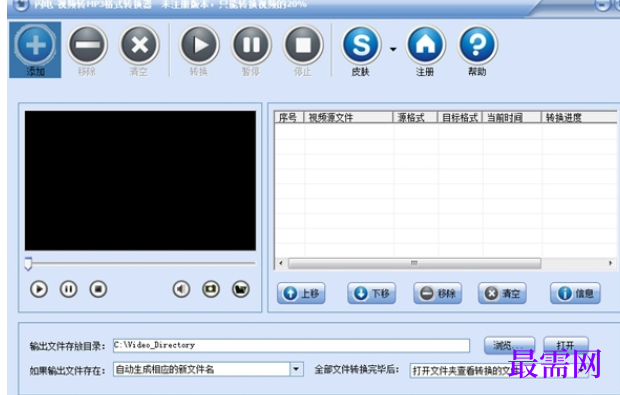This screenshot has width=620, height=395.
Task: Click the 停止 stop toolbar icon
Action: [303, 50]
